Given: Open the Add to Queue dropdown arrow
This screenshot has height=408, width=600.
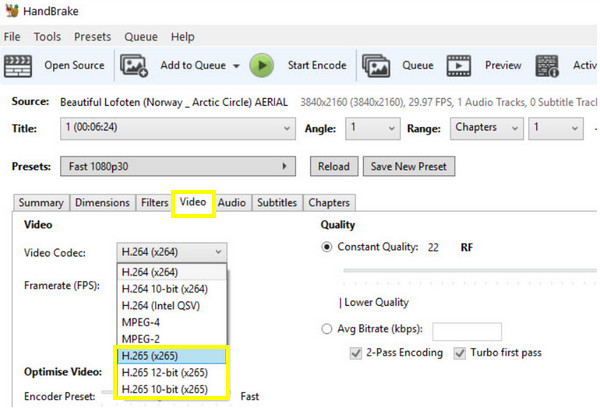Looking at the screenshot, I should click(x=236, y=66).
